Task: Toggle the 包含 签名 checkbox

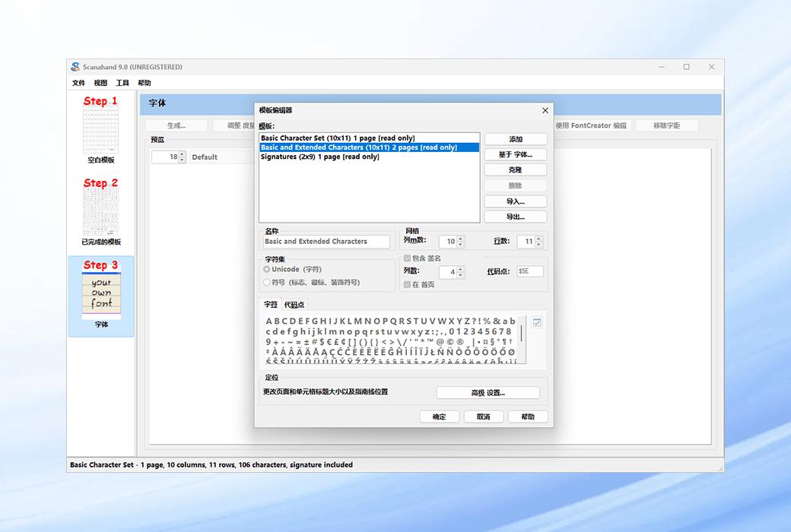Action: click(407, 258)
